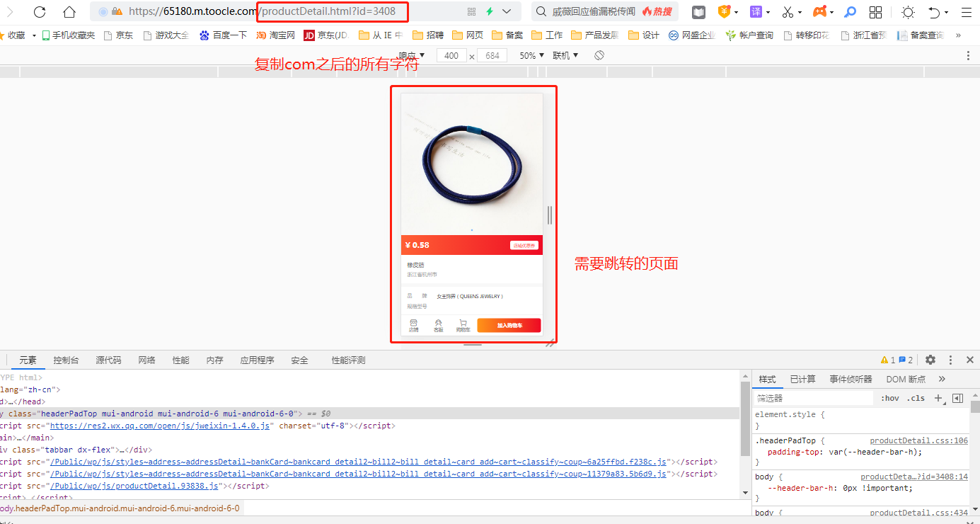Open the 淘宝网 bookmark

[275, 35]
